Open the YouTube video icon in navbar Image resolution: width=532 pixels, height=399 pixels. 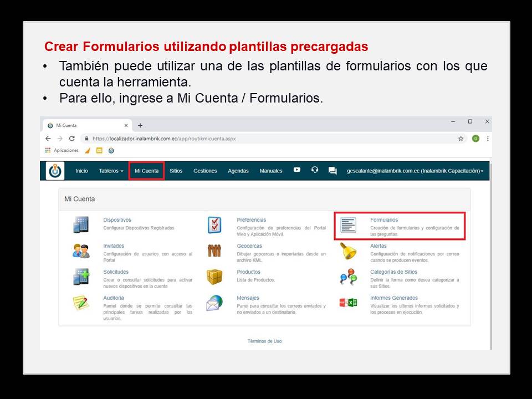tap(297, 170)
